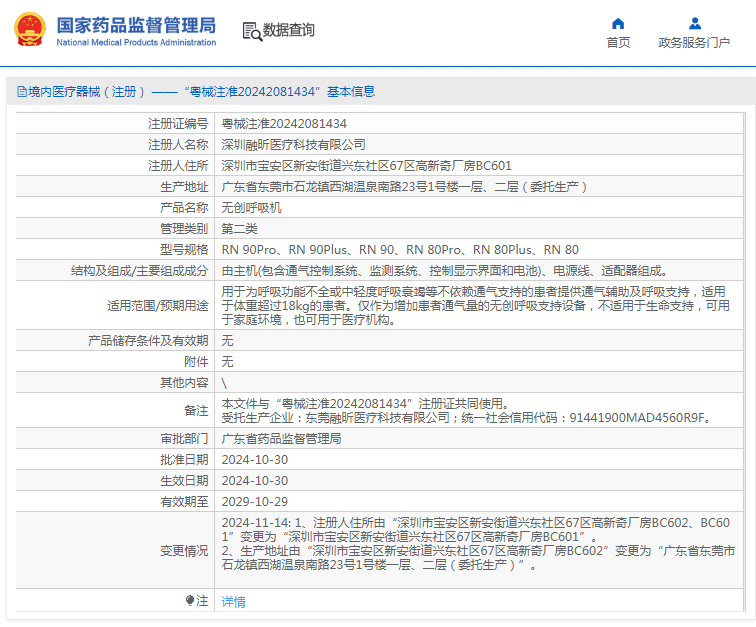Click the lightbulb icon beside 注
Screen dimensions: 756x627
[189, 600]
